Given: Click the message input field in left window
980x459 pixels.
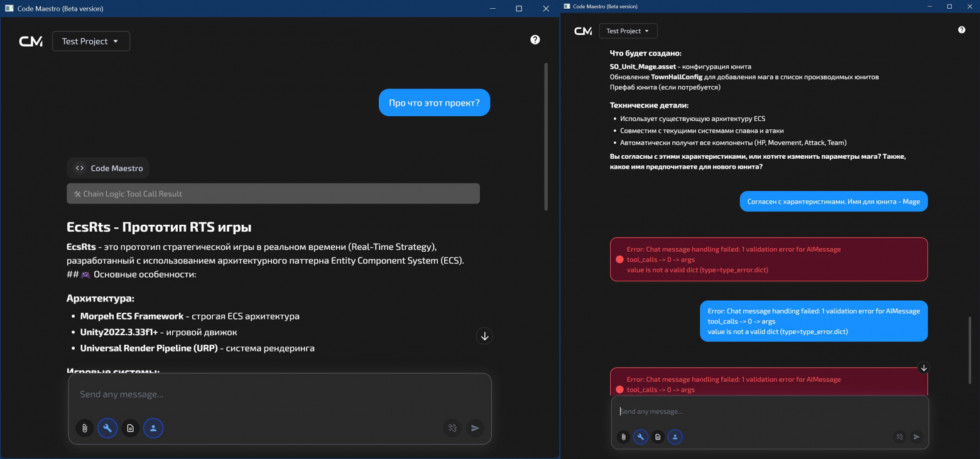Looking at the screenshot, I should pyautogui.click(x=279, y=394).
